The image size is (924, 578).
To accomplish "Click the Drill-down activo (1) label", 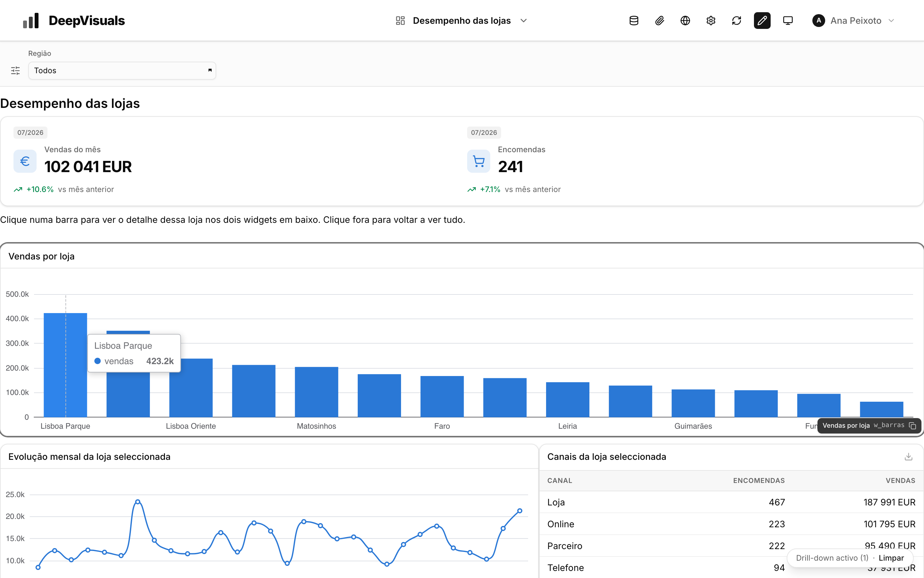I will click(x=832, y=558).
